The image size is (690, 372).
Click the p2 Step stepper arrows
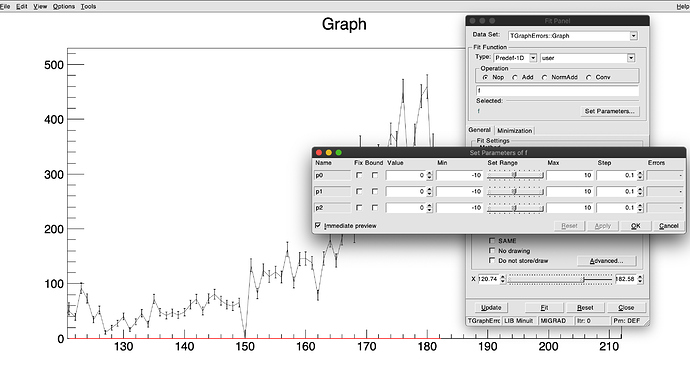640,207
